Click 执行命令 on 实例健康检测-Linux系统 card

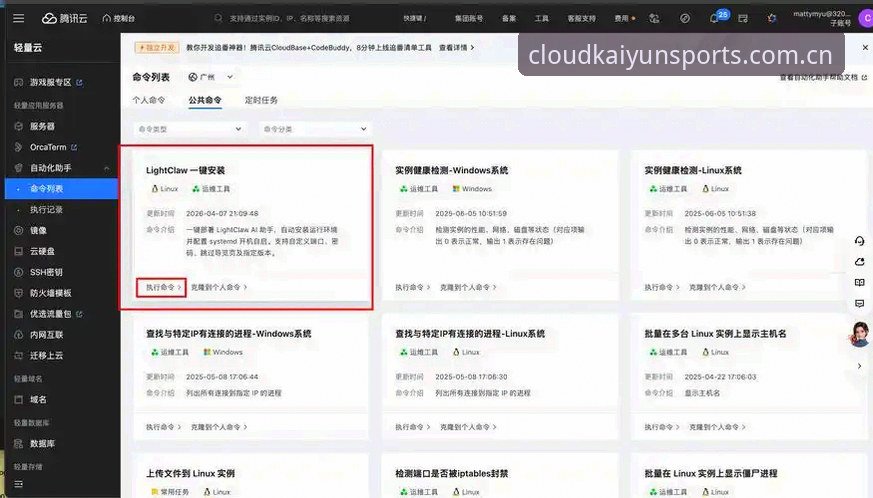(662, 287)
